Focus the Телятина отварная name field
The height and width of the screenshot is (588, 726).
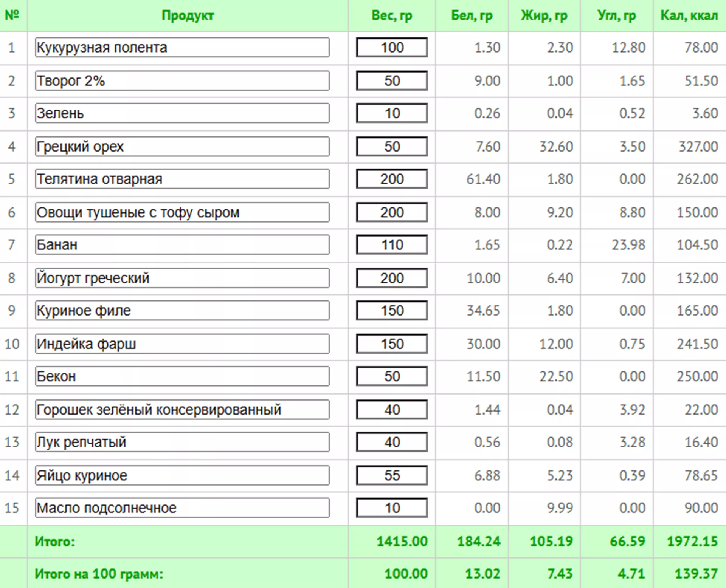[x=182, y=179]
